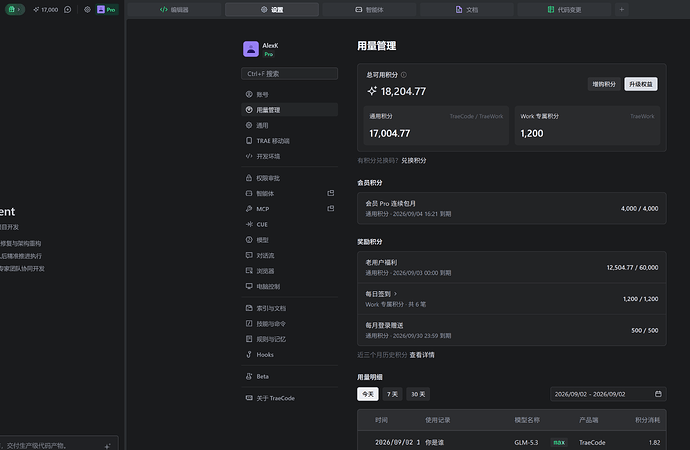Click the chat bubble icon beside 17,000
Viewport: 690px width, 450px height.
coord(67,9)
